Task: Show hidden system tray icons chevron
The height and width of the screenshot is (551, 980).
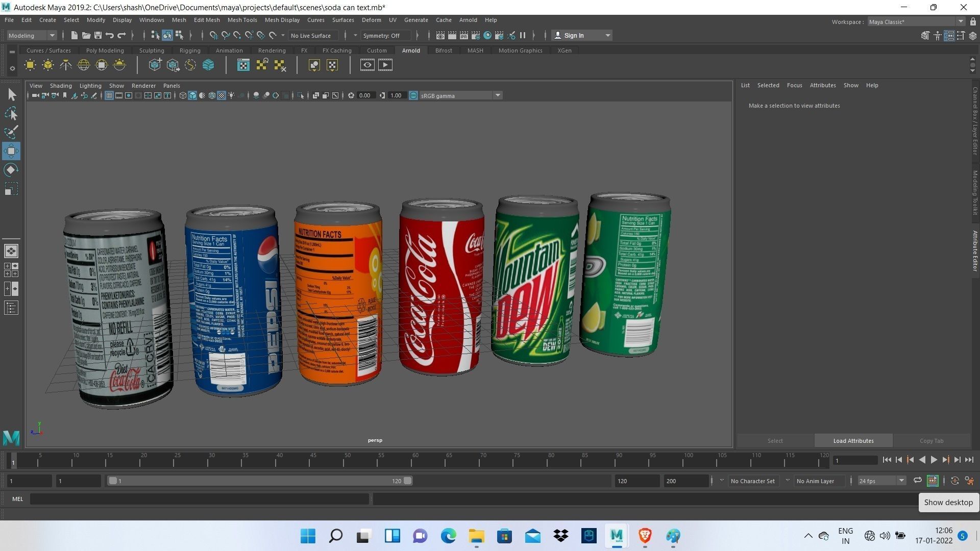Action: [808, 536]
